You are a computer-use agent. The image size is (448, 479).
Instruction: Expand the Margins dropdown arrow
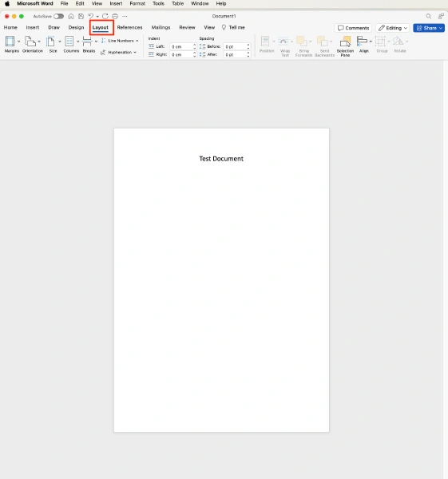tap(18, 42)
